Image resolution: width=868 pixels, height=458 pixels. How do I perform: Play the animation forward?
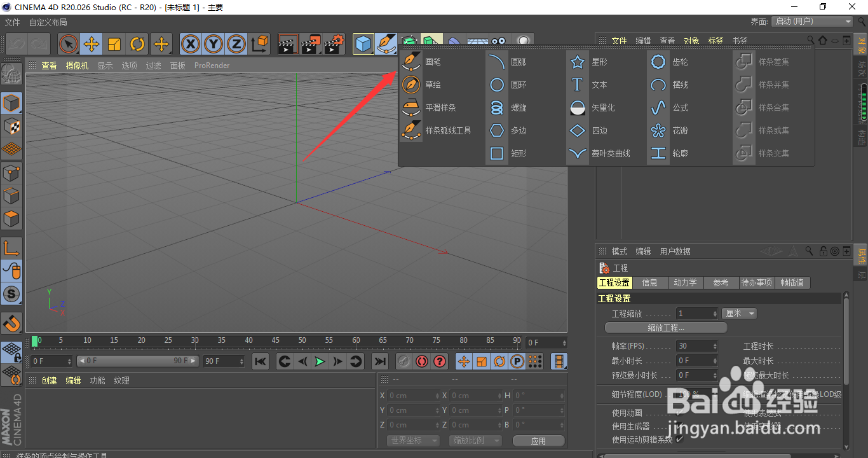coord(320,361)
